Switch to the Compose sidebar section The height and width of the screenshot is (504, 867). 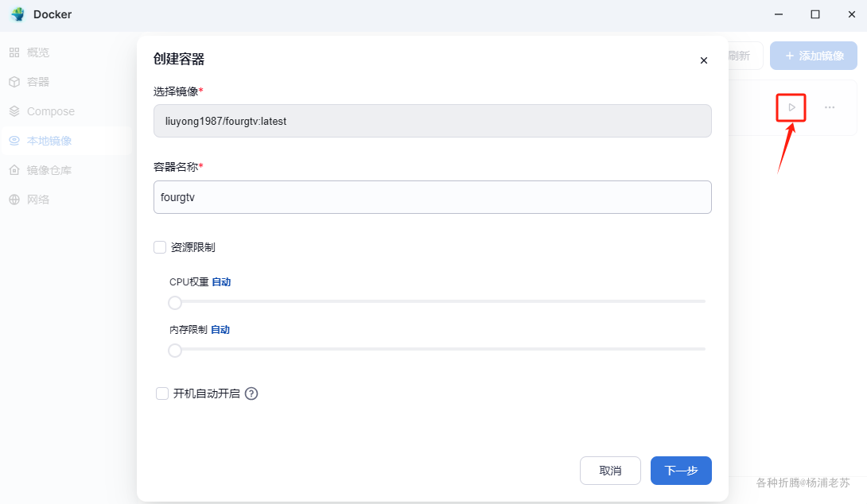click(x=51, y=111)
